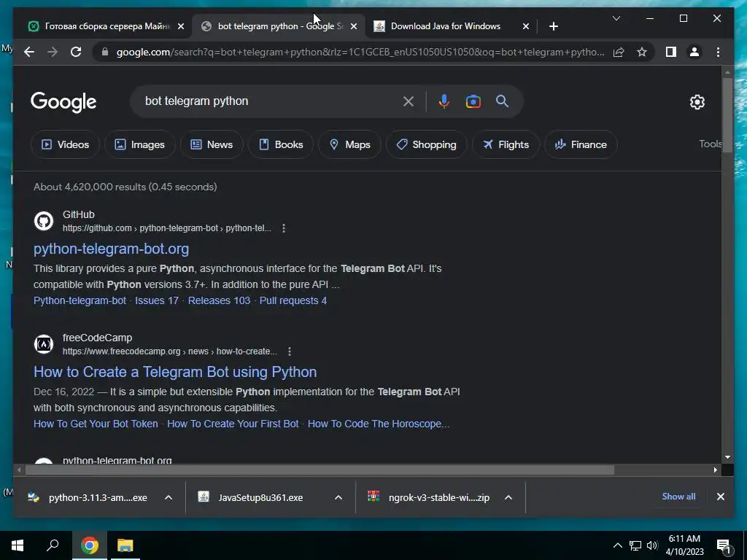Submit search with the magnifier icon
747x560 pixels.
502,101
